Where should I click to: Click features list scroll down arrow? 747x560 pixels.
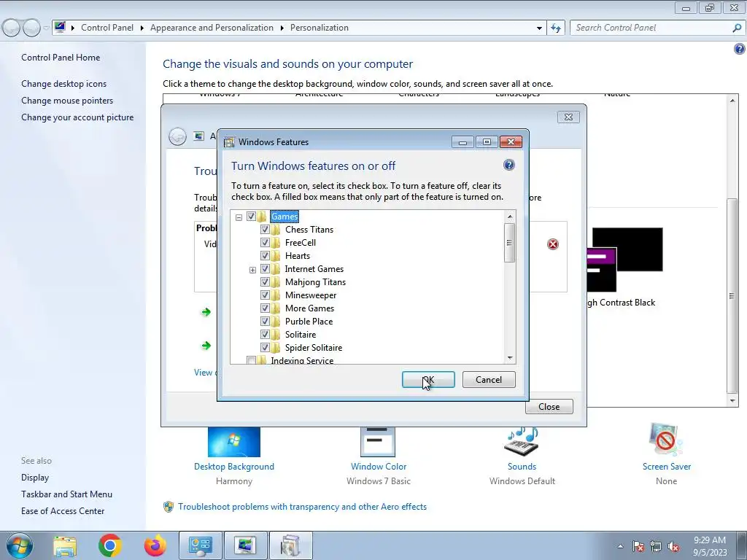(510, 357)
